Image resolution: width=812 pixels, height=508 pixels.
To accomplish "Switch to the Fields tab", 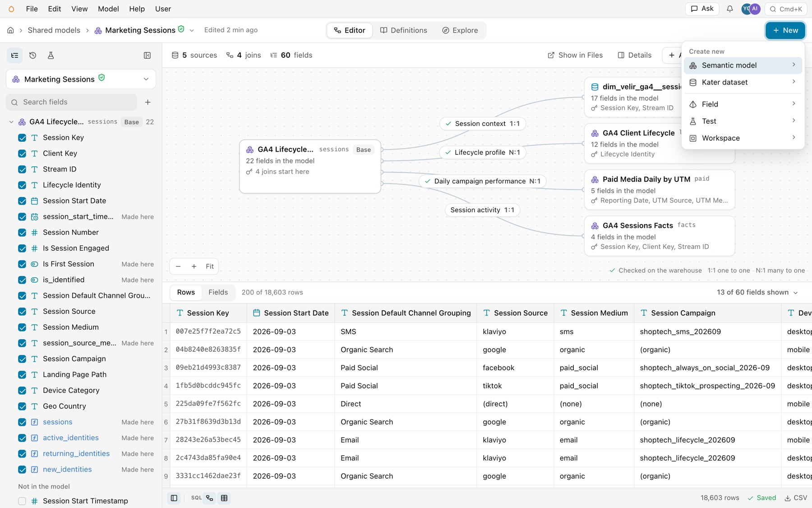I will pos(218,292).
